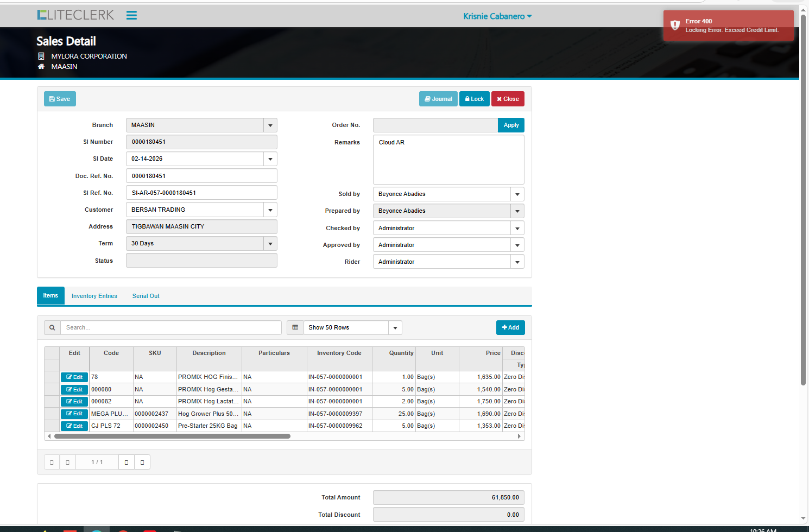Go to the first page of items
This screenshot has height=532, width=809.
pos(52,463)
